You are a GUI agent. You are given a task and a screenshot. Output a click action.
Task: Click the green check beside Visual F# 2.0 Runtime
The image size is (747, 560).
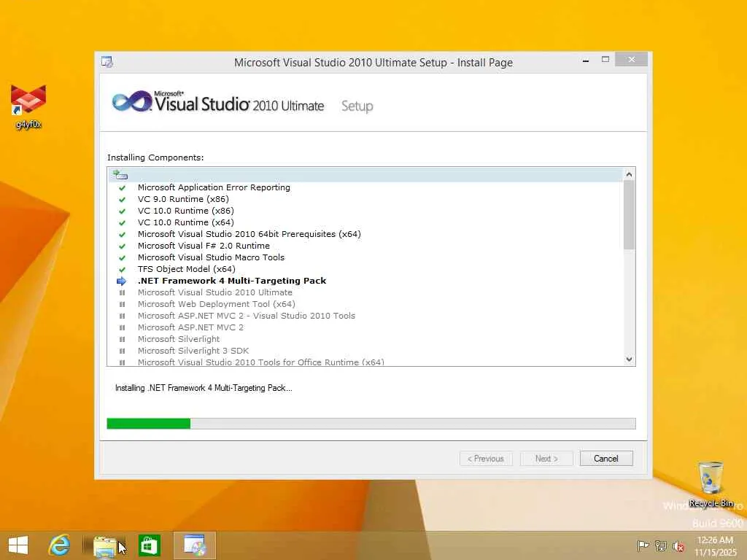click(122, 246)
